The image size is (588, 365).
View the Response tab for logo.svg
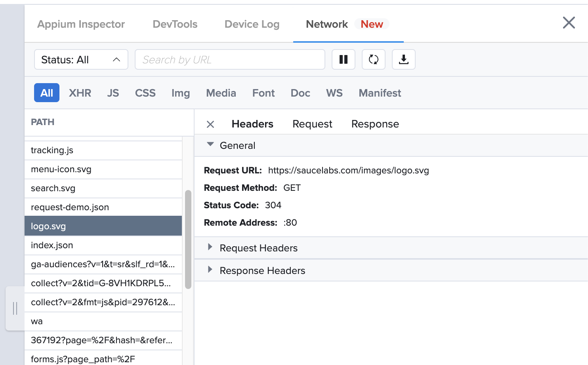tap(375, 124)
